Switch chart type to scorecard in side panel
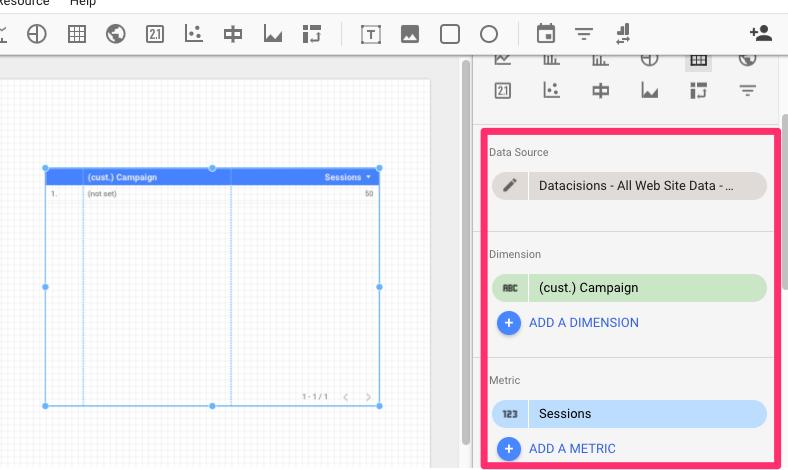The height and width of the screenshot is (470, 788). click(503, 90)
